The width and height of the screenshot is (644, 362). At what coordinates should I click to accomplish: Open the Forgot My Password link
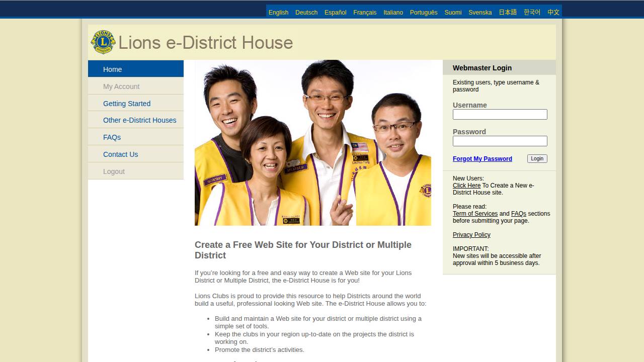[x=482, y=158]
